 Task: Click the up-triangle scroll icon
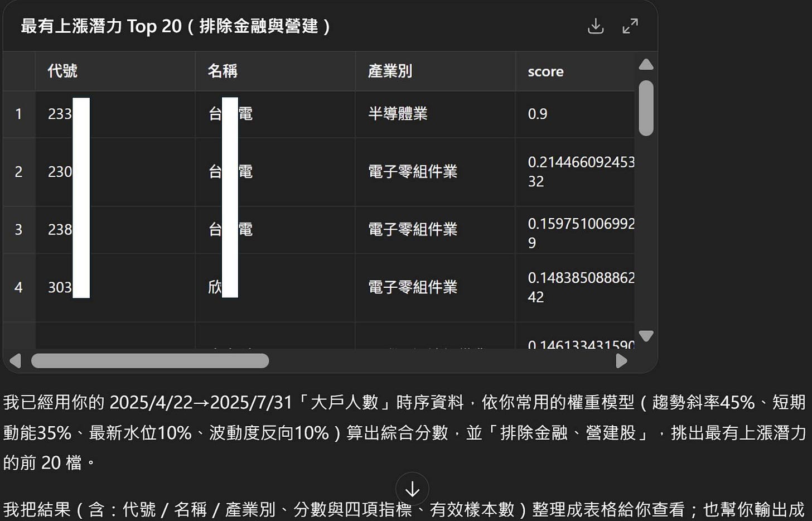pyautogui.click(x=646, y=65)
